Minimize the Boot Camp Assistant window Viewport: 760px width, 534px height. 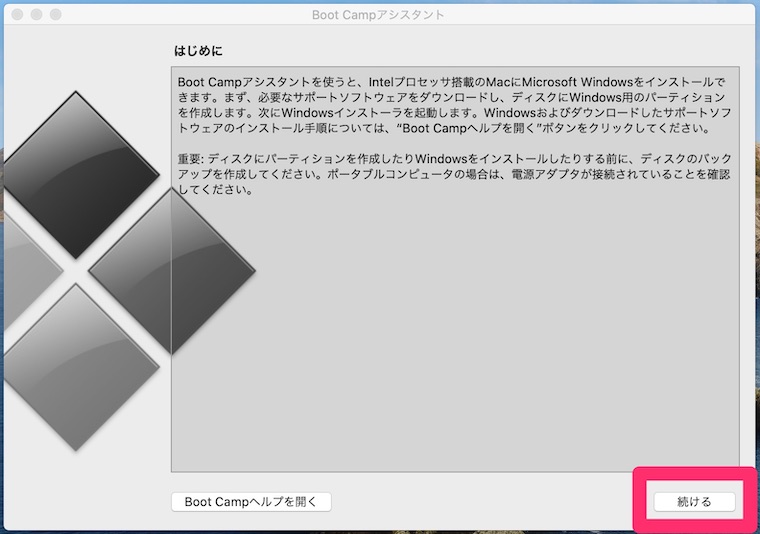click(x=36, y=15)
